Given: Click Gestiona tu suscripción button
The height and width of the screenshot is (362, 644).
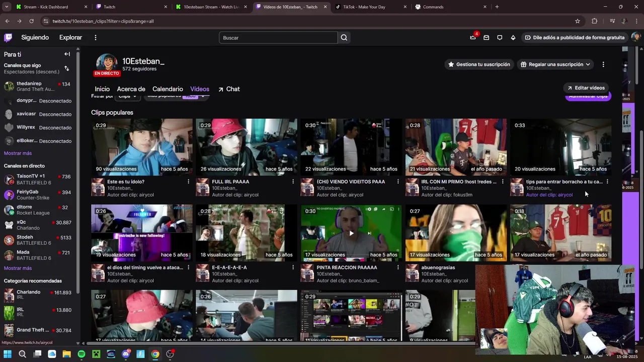Looking at the screenshot, I should point(479,64).
